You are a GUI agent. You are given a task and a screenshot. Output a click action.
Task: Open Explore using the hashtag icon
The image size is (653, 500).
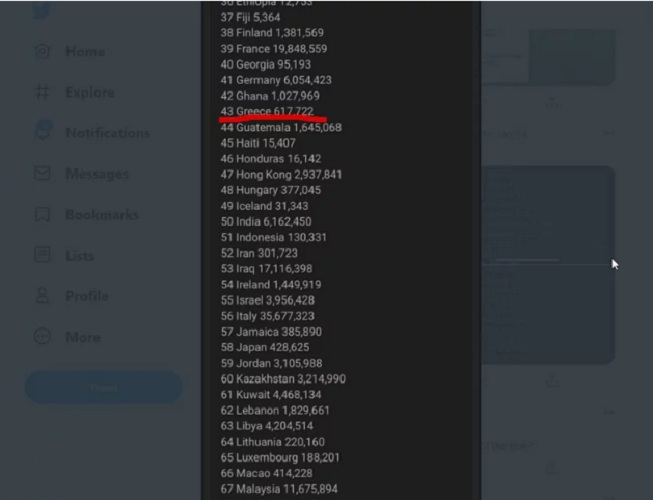42,92
